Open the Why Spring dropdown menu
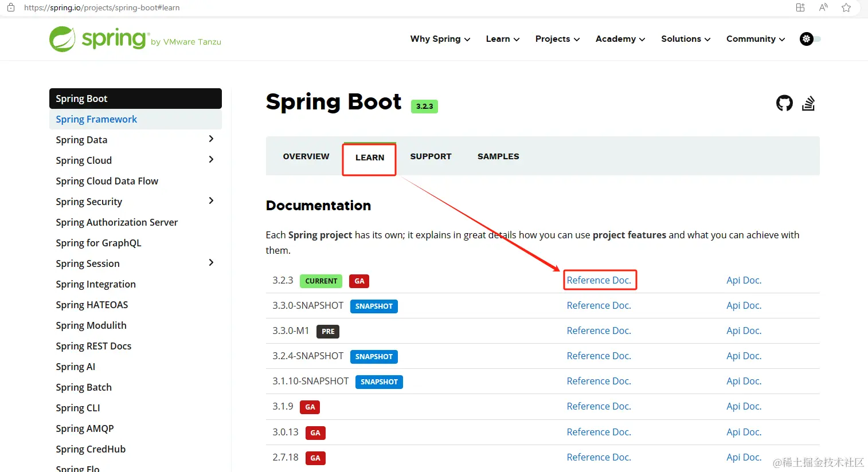 coord(440,39)
